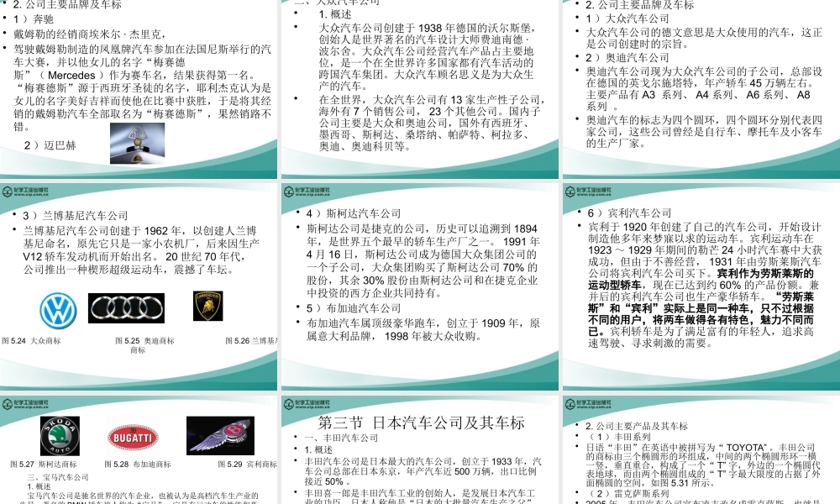Screen dimensions: 840x504
Task: Click the heading "1）大众汽车公司"
Action: [627, 18]
